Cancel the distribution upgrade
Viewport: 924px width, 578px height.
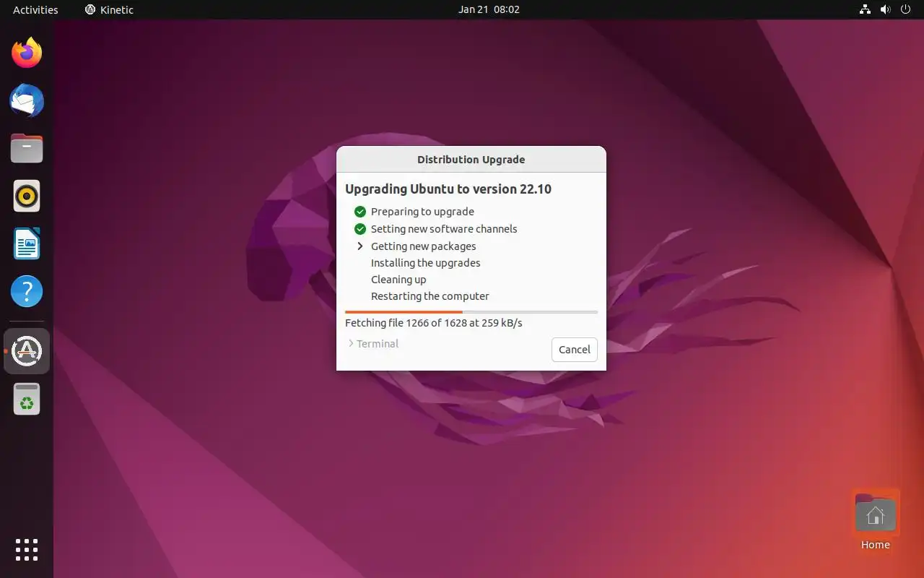575,350
